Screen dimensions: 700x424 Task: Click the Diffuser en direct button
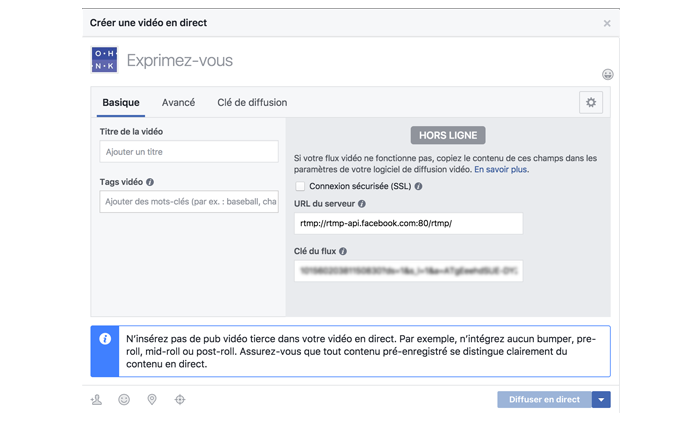pyautogui.click(x=544, y=400)
